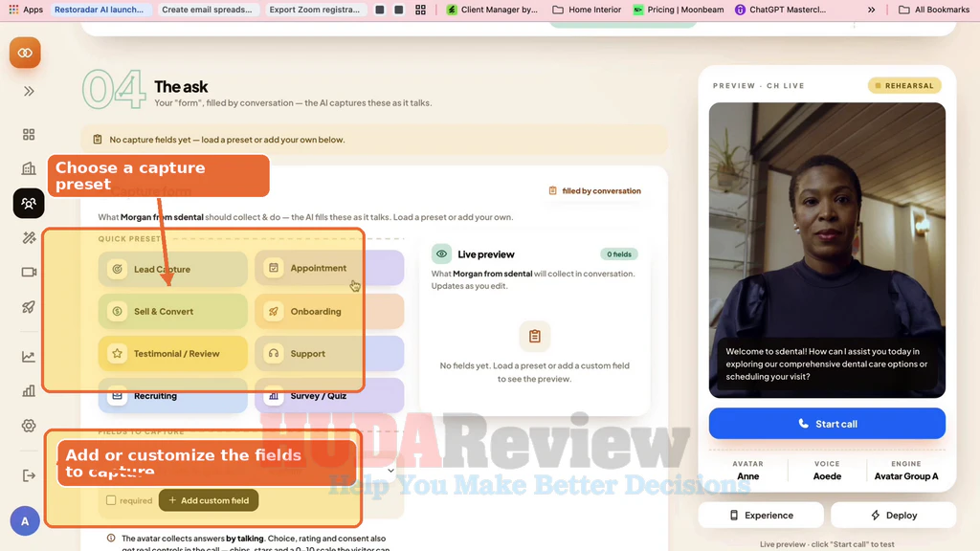
Task: Open the bar chart icon in sidebar
Action: pyautogui.click(x=29, y=391)
